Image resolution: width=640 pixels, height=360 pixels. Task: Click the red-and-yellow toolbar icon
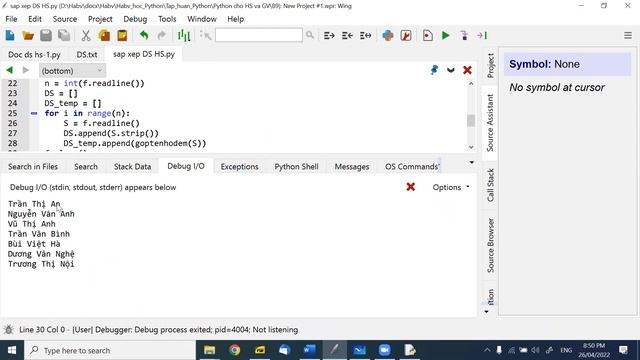point(406,36)
